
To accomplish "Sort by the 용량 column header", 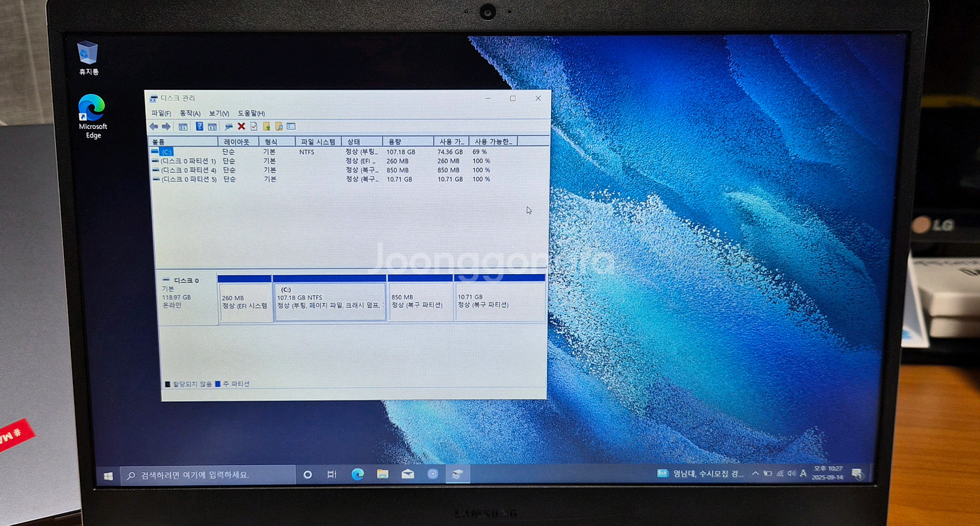I will tap(407, 142).
